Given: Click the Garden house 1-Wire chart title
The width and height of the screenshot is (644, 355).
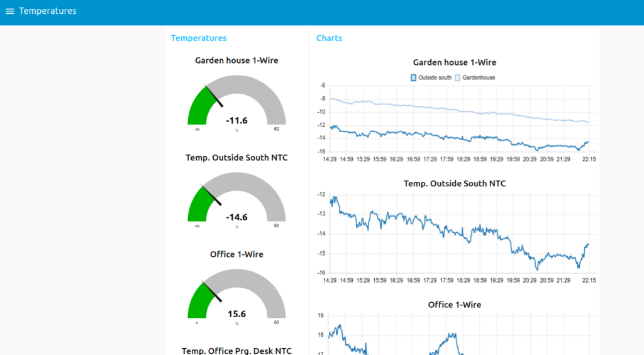Looking at the screenshot, I should click(454, 62).
